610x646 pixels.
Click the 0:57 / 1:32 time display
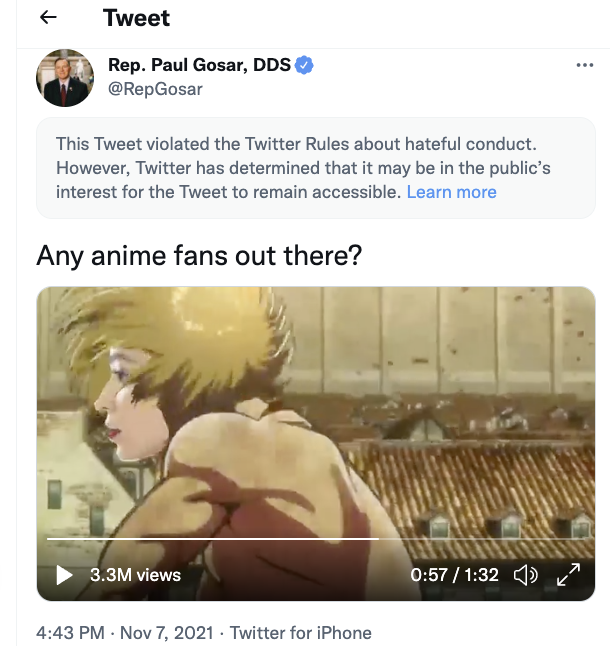click(454, 575)
